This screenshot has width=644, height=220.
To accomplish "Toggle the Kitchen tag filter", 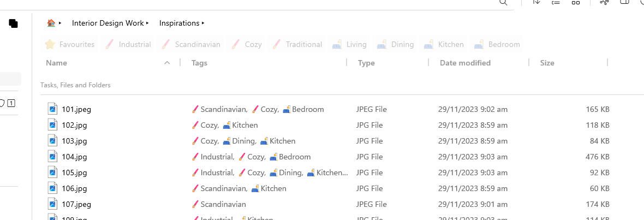I will tap(445, 44).
